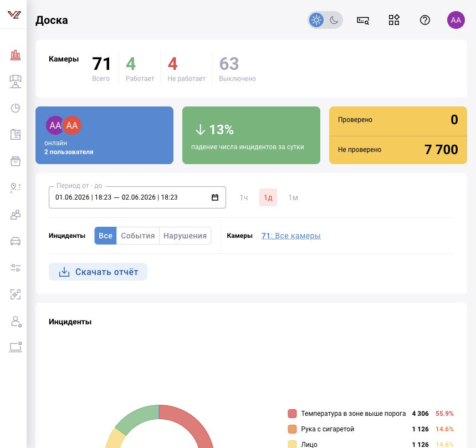Image resolution: width=476 pixels, height=448 pixels.
Task: Open the user settings sidebar icon
Action: (x=16, y=322)
